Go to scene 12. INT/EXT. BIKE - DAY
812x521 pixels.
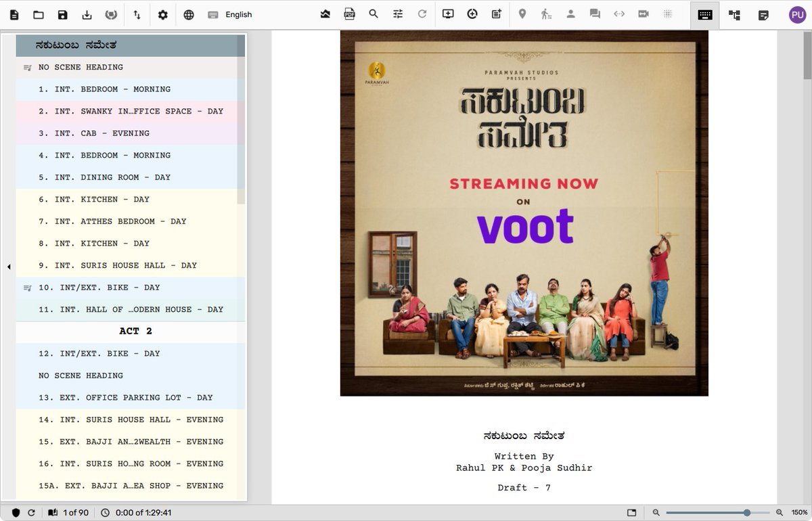131,353
